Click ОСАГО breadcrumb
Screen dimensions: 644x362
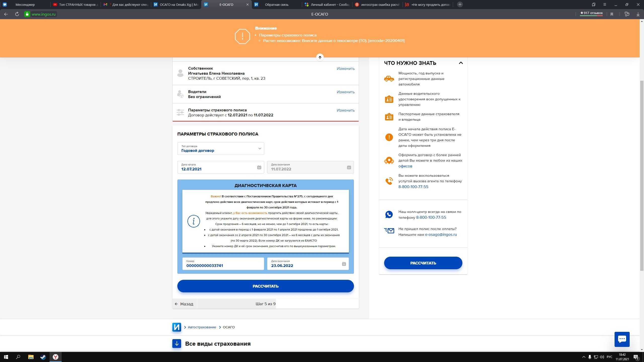click(229, 327)
